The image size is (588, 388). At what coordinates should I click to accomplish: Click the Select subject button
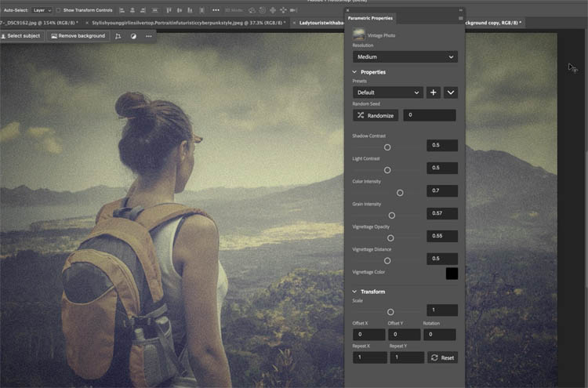22,36
